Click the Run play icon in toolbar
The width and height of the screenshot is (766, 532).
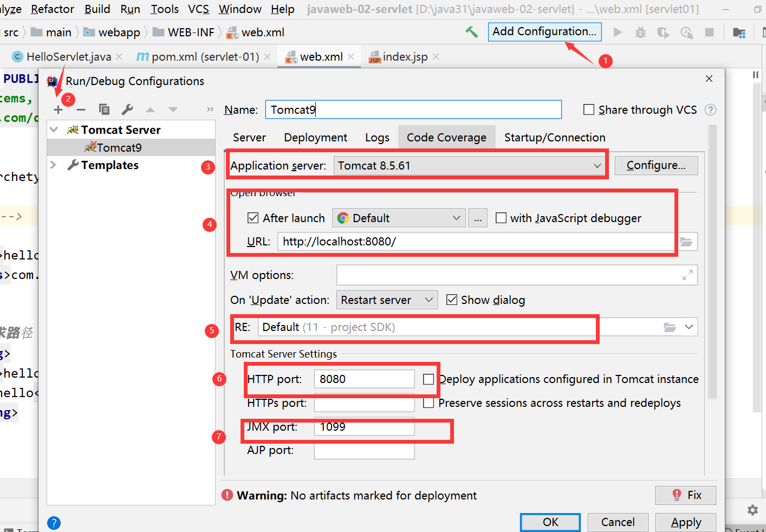click(x=618, y=33)
